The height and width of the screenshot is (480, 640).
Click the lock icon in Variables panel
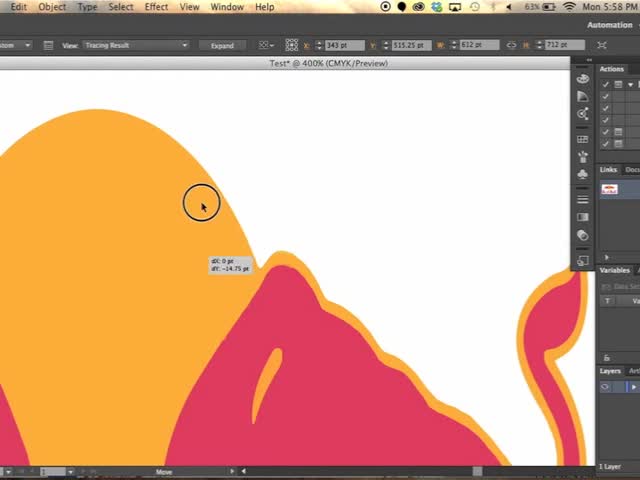pyautogui.click(x=607, y=358)
